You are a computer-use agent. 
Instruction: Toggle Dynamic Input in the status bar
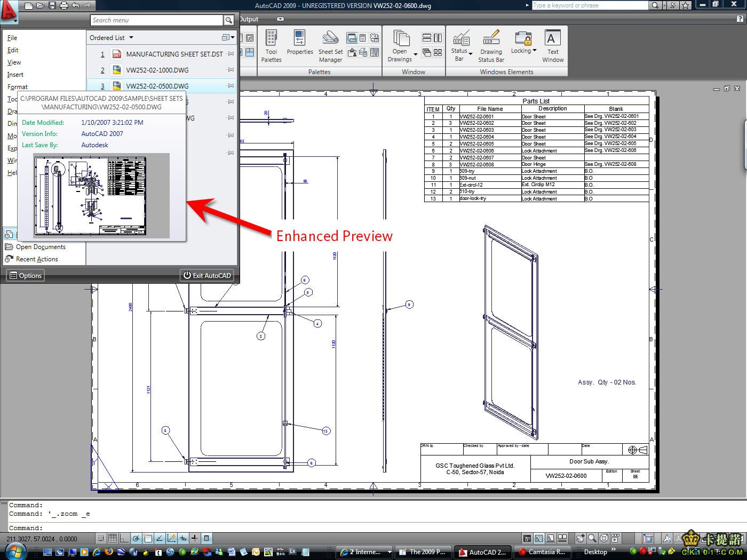183,538
